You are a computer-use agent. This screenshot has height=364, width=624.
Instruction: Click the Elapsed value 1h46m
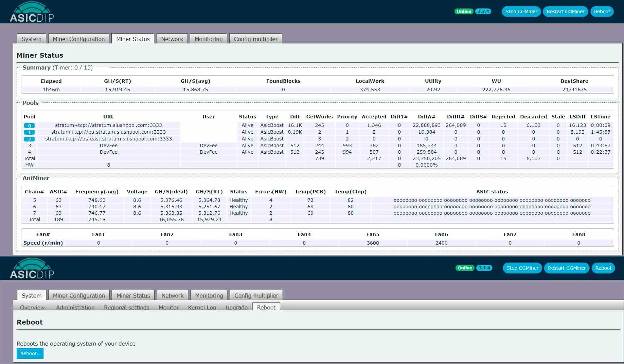coord(51,90)
